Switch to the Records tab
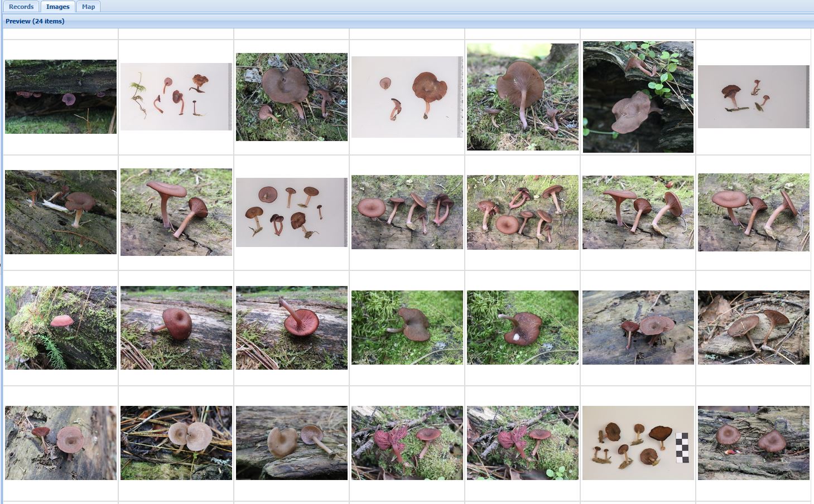This screenshot has width=814, height=504. coord(21,7)
